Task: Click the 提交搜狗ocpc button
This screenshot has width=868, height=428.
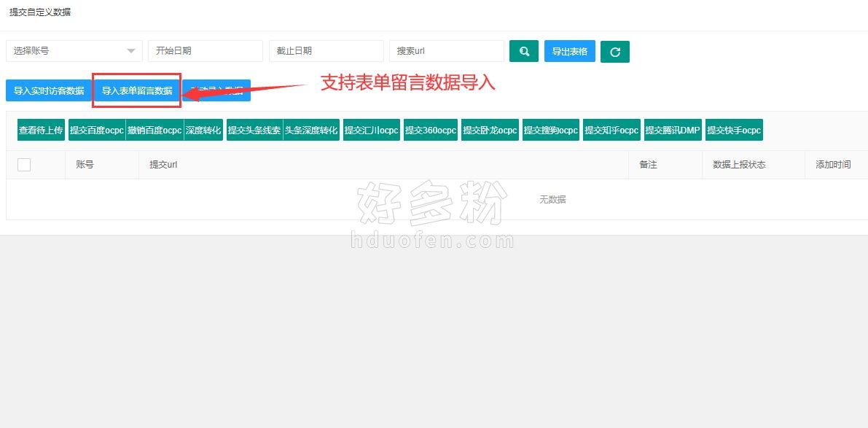Action: (x=551, y=130)
